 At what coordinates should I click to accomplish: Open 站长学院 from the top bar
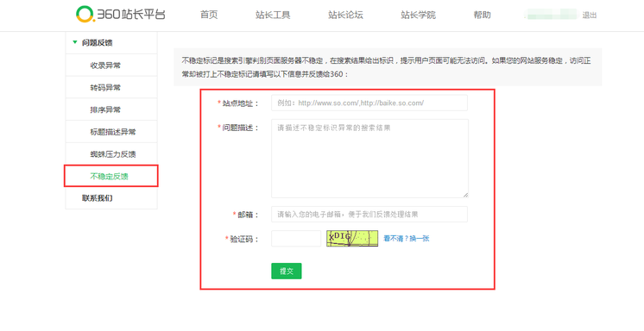(x=418, y=16)
